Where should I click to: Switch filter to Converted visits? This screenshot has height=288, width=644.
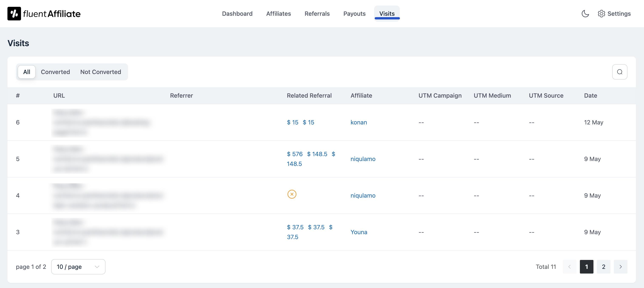(55, 72)
